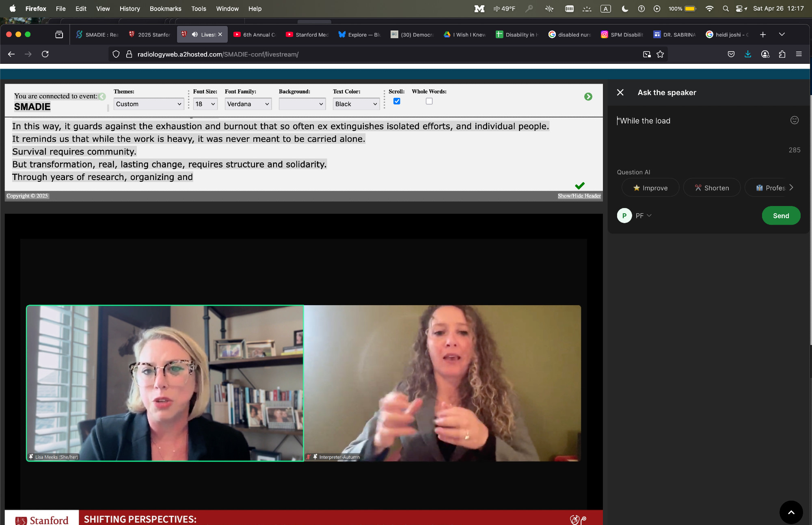Open the Font Family dropdown showing Verdana
Image resolution: width=812 pixels, height=525 pixels.
click(x=248, y=104)
